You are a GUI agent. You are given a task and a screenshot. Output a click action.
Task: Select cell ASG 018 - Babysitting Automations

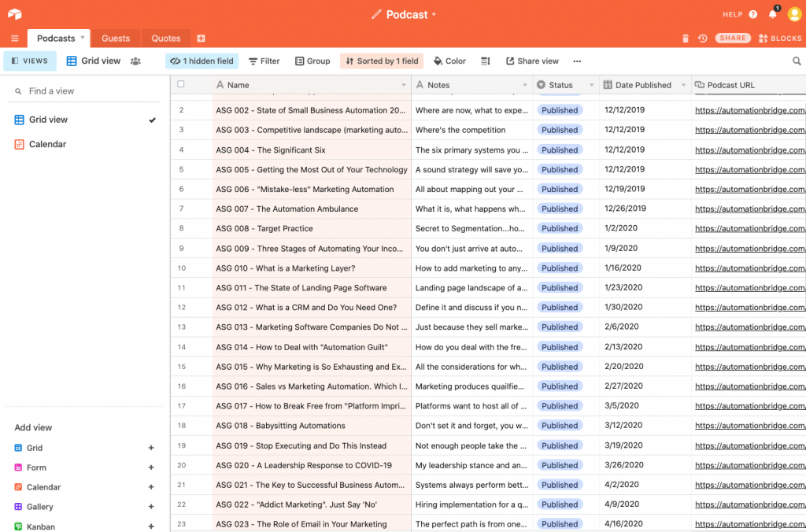tap(312, 426)
